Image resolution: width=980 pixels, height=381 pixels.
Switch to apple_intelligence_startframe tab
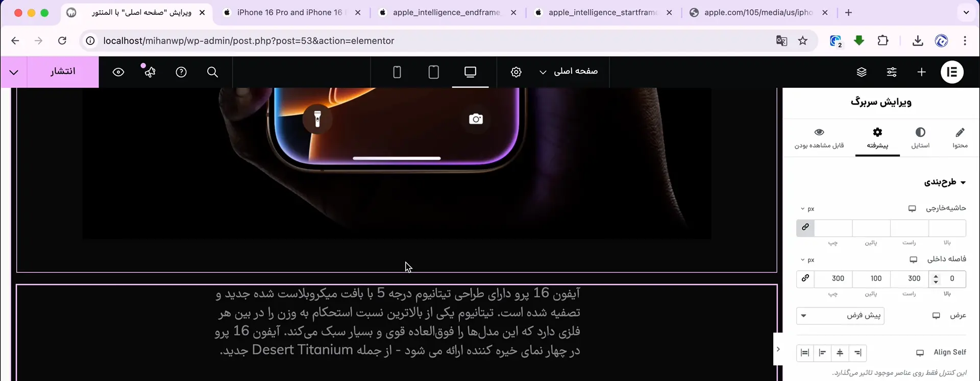click(x=603, y=13)
